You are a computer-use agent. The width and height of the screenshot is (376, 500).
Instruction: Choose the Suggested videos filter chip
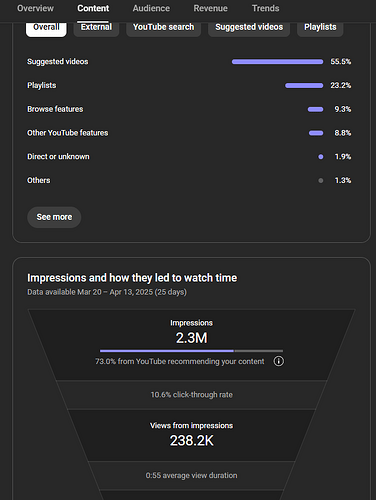(x=249, y=28)
